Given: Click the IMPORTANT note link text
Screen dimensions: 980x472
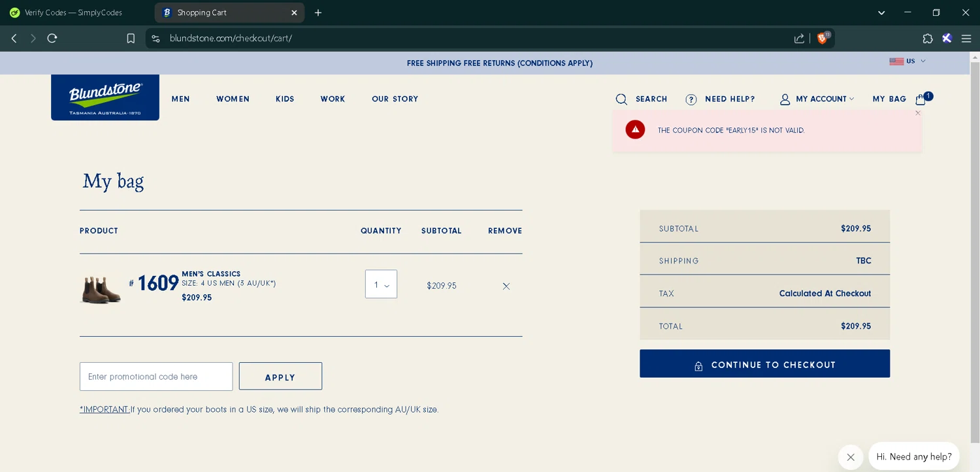Looking at the screenshot, I should coord(105,410).
